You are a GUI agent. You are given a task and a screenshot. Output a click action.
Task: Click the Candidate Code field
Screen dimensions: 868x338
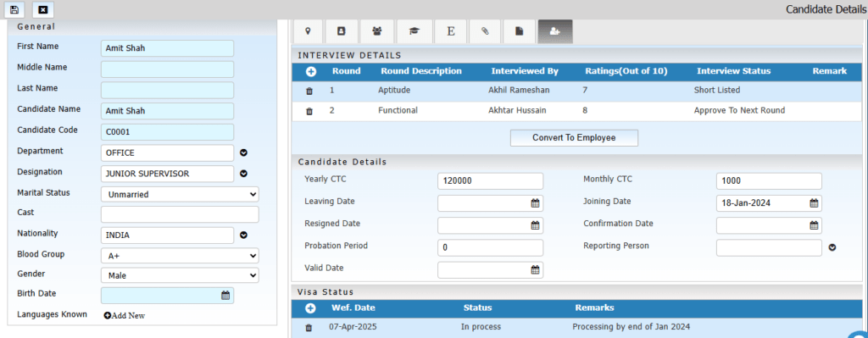coord(167,131)
